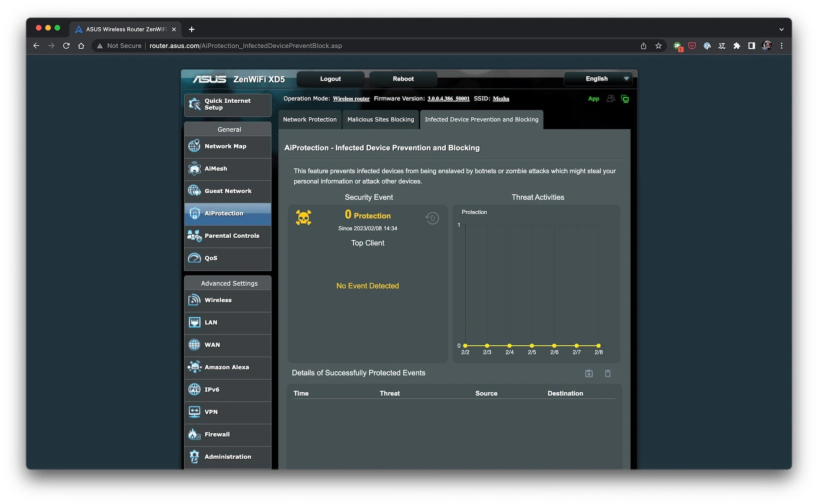Click the Amazon Alexa sidebar icon
This screenshot has height=504, width=818.
pos(195,367)
